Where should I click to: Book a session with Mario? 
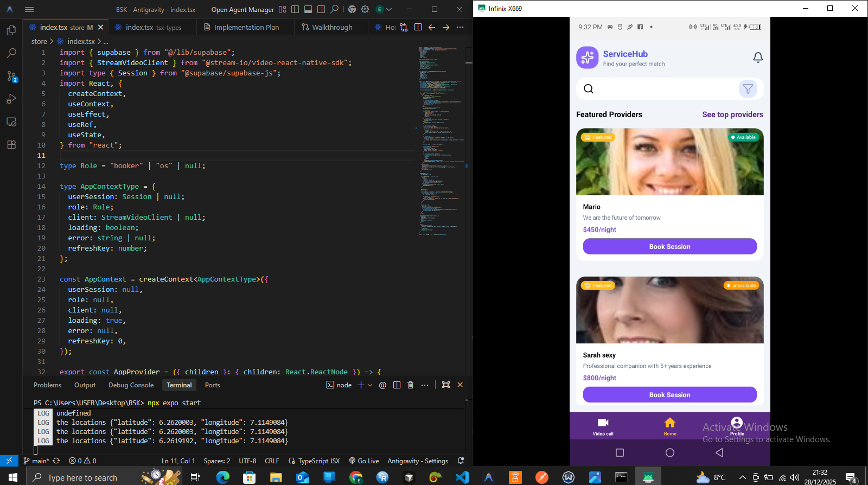669,247
